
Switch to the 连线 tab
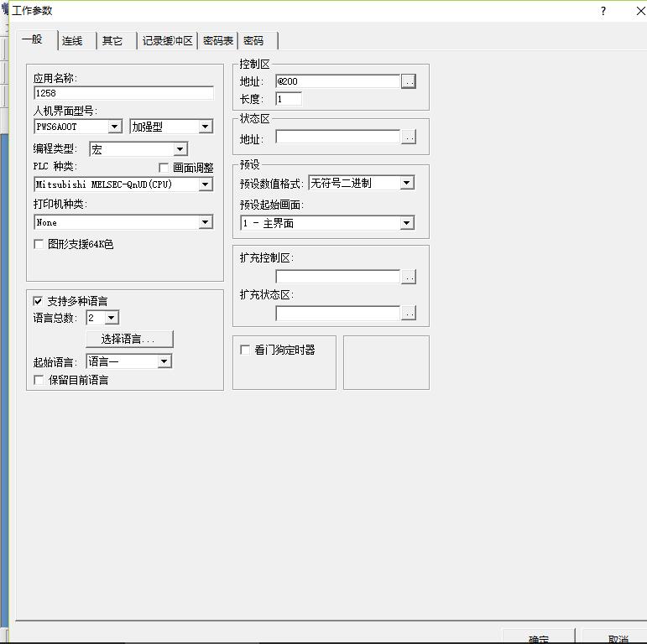coord(72,41)
